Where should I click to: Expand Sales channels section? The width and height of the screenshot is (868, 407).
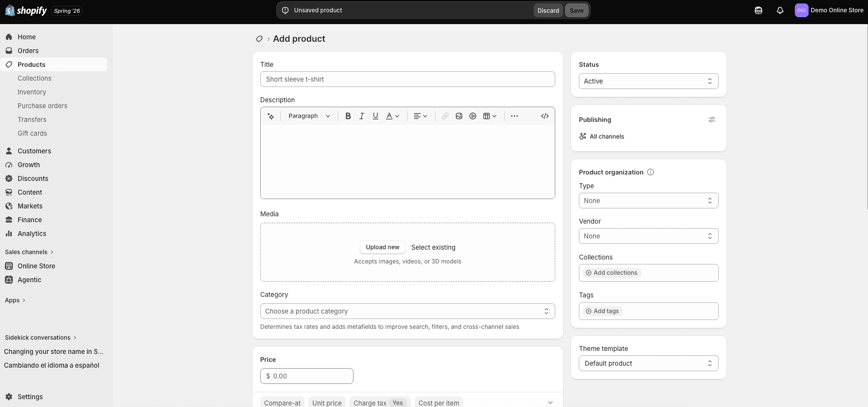click(x=29, y=252)
